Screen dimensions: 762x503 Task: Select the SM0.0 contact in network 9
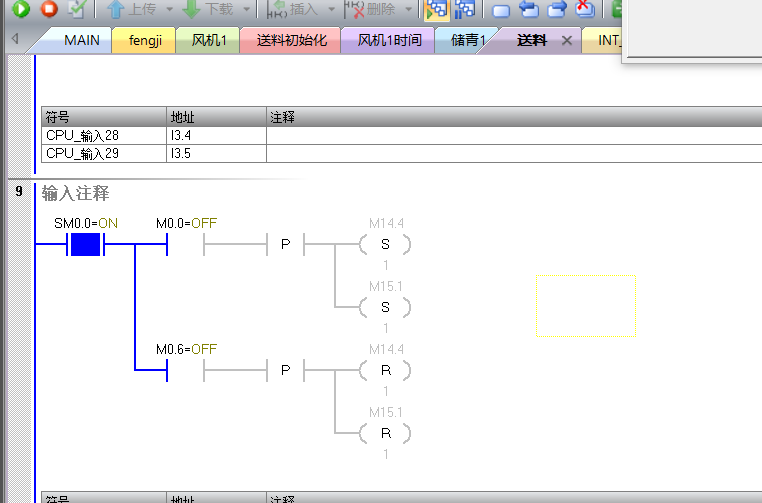pos(86,244)
